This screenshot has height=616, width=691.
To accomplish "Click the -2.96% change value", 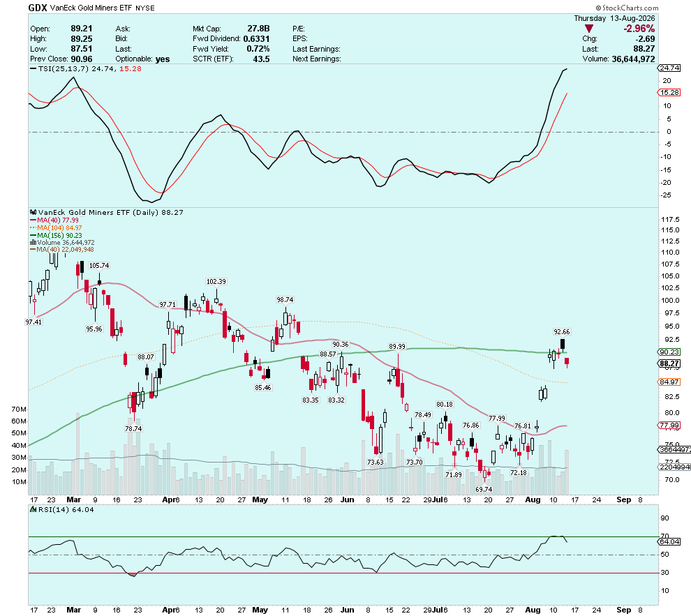I will pyautogui.click(x=639, y=29).
